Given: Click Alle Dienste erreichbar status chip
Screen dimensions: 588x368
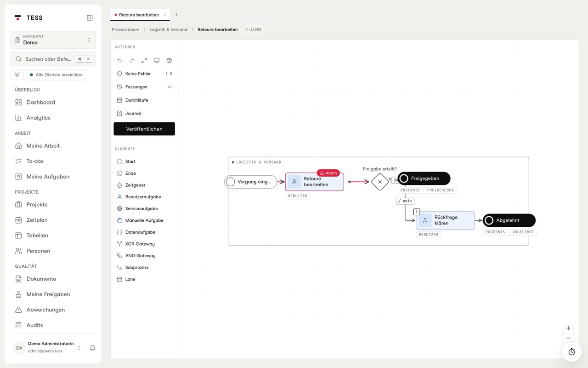Looking at the screenshot, I should click(57, 75).
